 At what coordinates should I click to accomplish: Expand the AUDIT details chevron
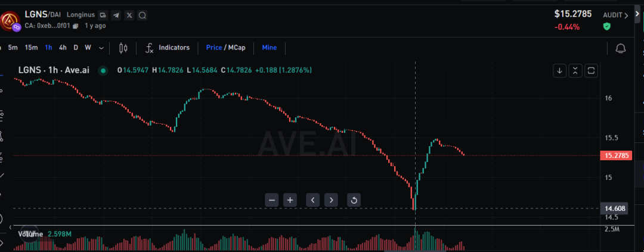pos(626,15)
